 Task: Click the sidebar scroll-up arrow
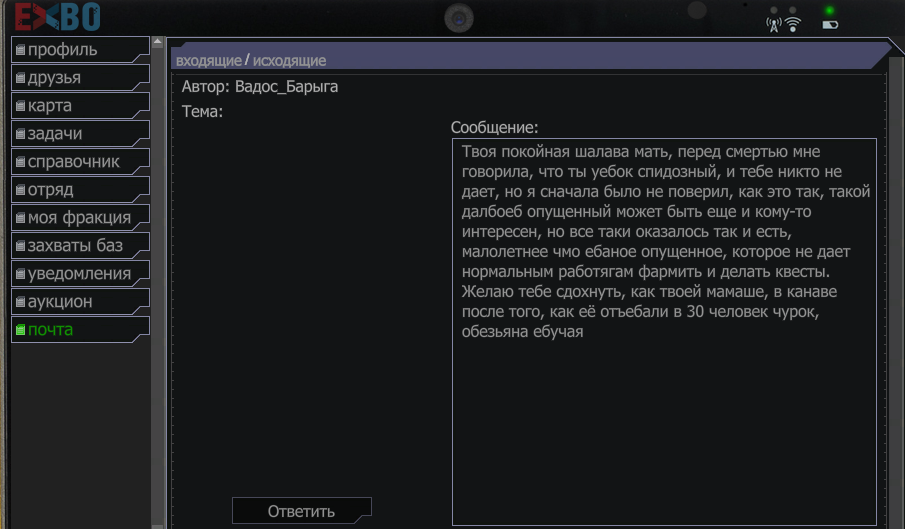coord(158,42)
